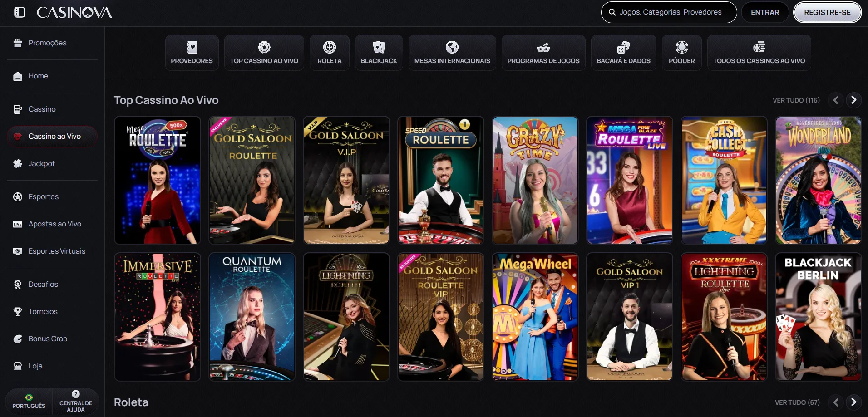Open VER TUDO (67) link

point(797,402)
